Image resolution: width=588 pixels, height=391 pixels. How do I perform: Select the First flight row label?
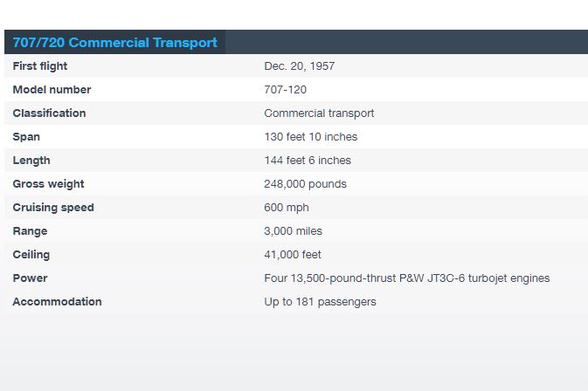pos(39,66)
